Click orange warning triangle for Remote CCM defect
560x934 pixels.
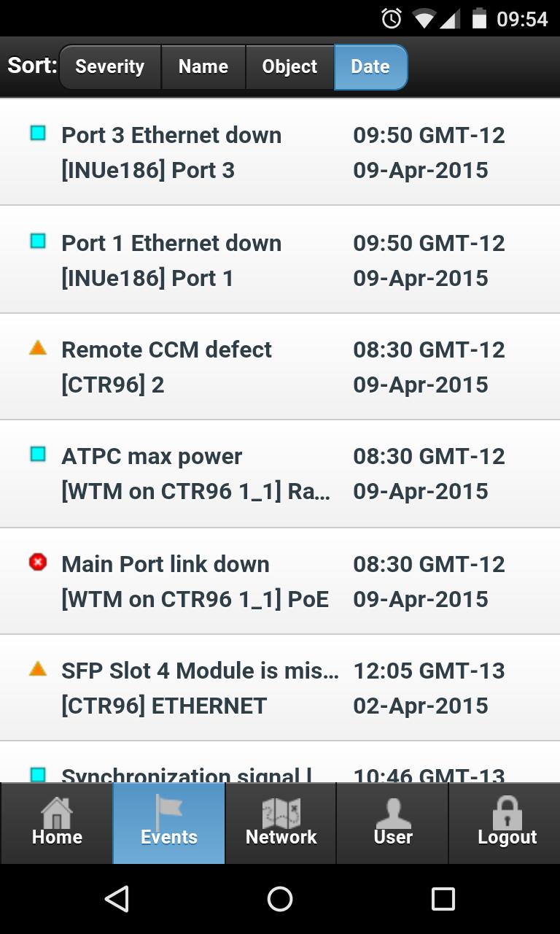[x=38, y=348]
